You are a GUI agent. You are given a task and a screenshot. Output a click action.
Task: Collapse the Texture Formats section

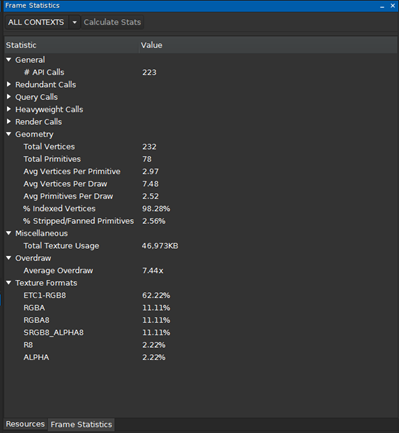9,283
